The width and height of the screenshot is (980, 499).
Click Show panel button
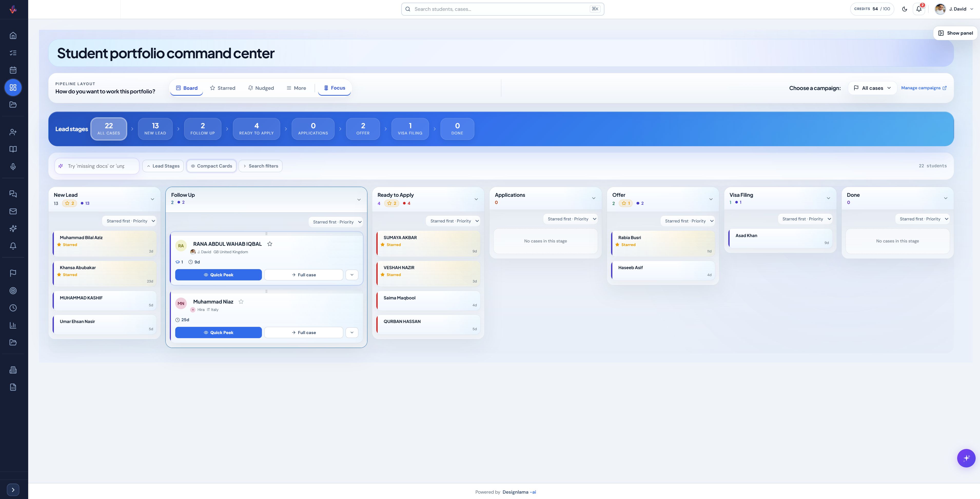pos(955,33)
